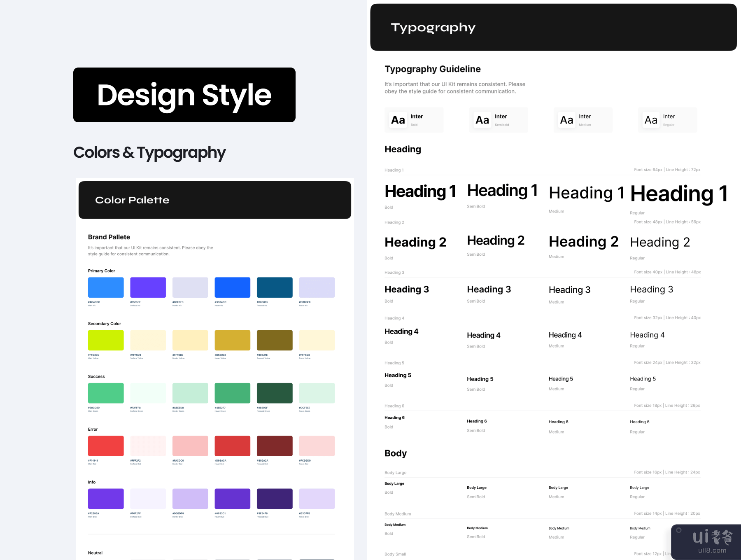This screenshot has height=560, width=741.
Task: Choose the Hover Yellow #D5B032 swatch
Action: pos(232,340)
